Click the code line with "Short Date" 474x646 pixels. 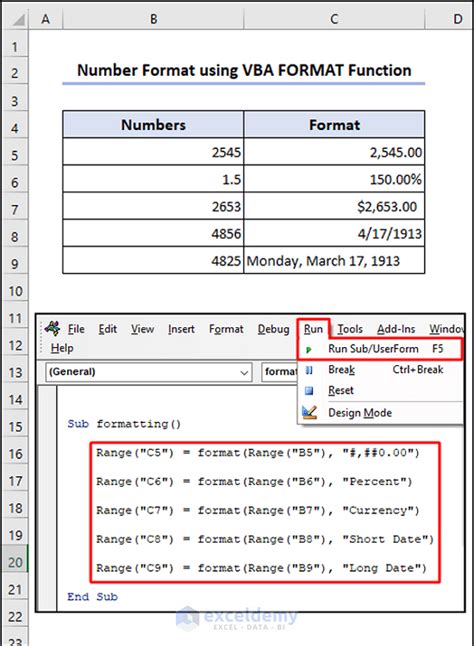click(x=265, y=539)
